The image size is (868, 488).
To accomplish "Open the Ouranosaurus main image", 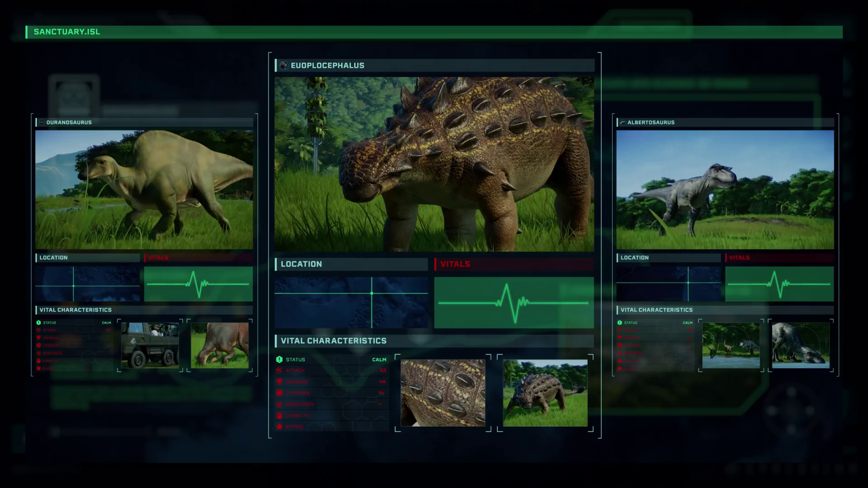I will (x=144, y=190).
